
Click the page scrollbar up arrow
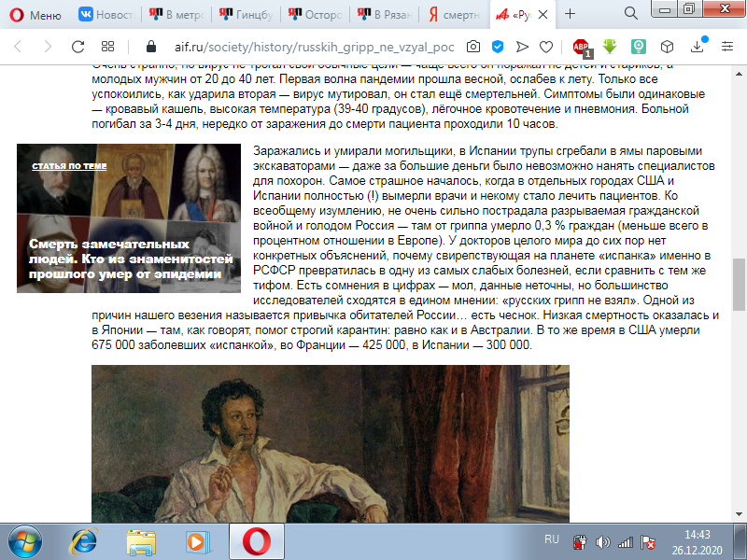point(739,74)
